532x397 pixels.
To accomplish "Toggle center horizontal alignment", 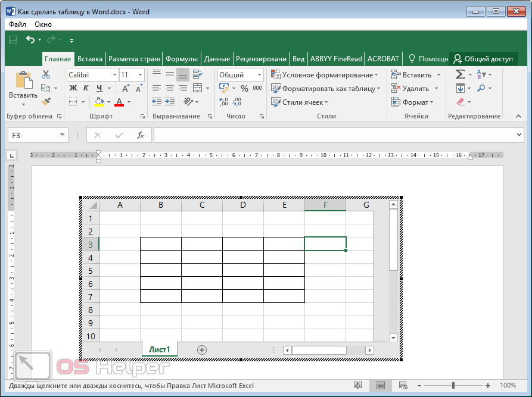I will click(170, 88).
